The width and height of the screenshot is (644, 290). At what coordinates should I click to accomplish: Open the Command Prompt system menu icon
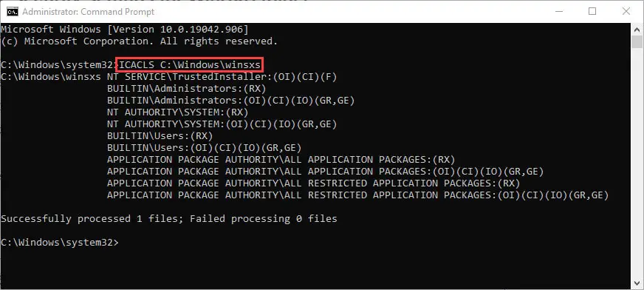pyautogui.click(x=13, y=12)
